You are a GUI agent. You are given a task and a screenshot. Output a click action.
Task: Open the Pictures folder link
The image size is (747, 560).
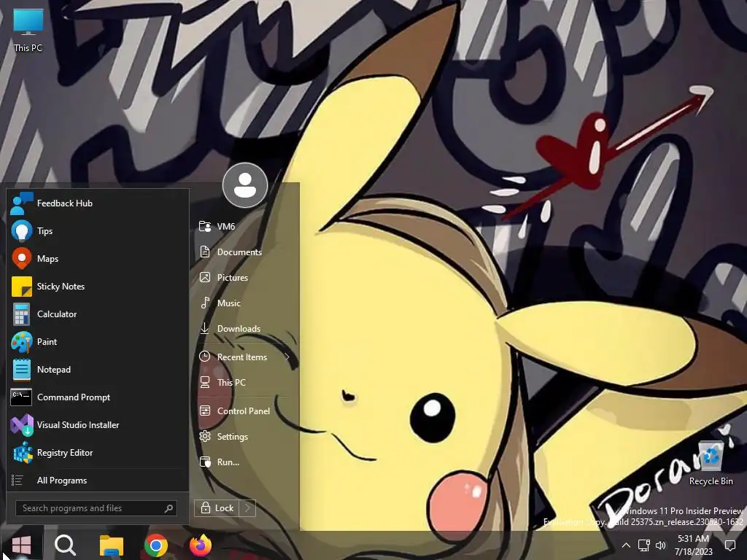click(245, 278)
